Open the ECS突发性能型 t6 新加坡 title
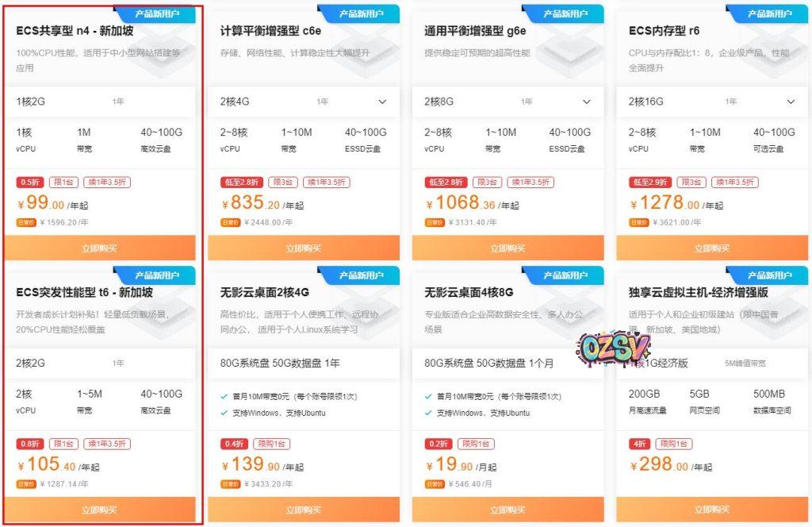The height and width of the screenshot is (527, 812). coord(84,292)
